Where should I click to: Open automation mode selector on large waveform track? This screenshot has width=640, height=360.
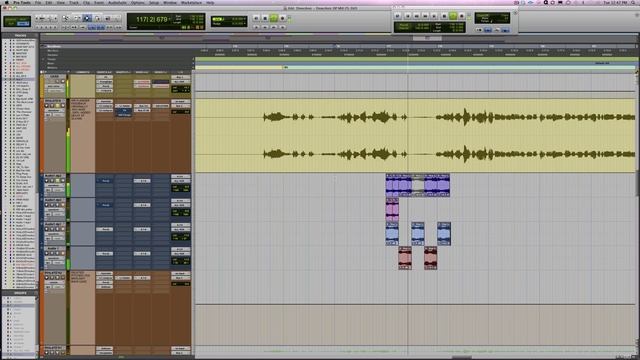point(58,115)
